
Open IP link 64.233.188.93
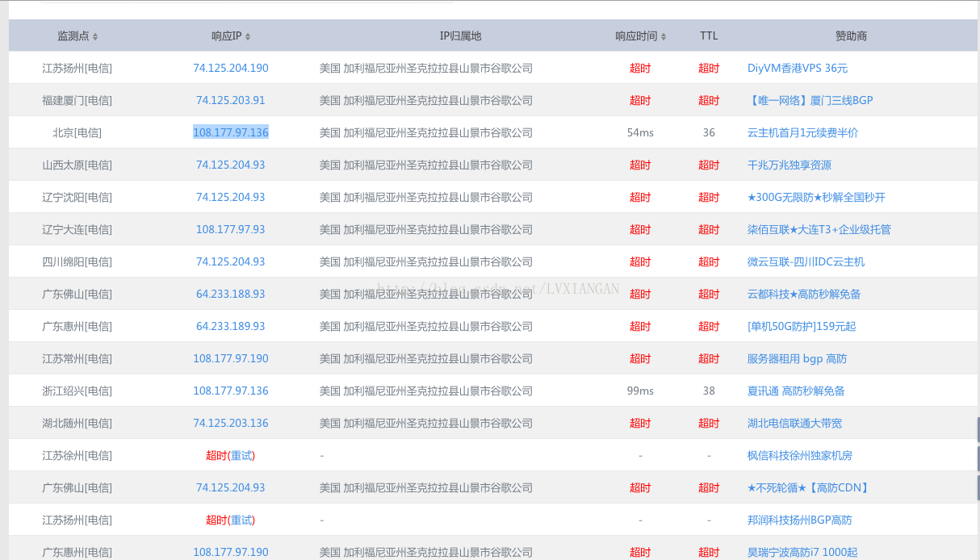tap(231, 294)
